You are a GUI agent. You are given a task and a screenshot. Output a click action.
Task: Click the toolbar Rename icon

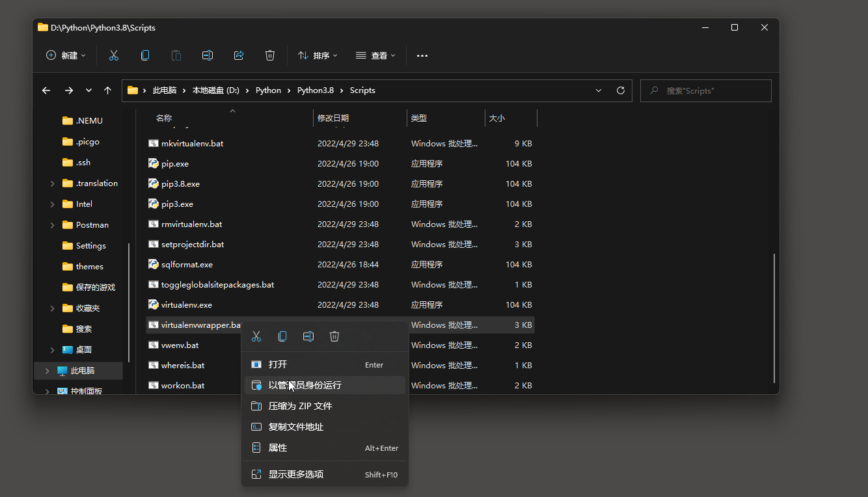click(208, 56)
